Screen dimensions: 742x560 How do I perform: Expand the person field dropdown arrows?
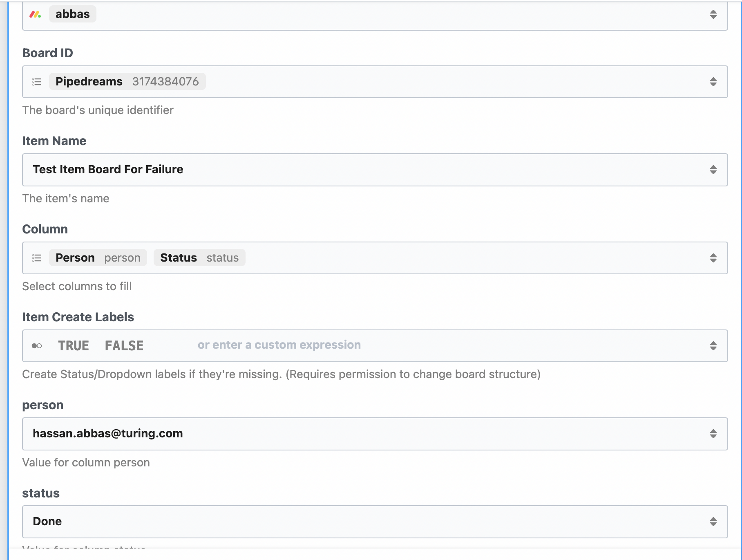coord(713,434)
